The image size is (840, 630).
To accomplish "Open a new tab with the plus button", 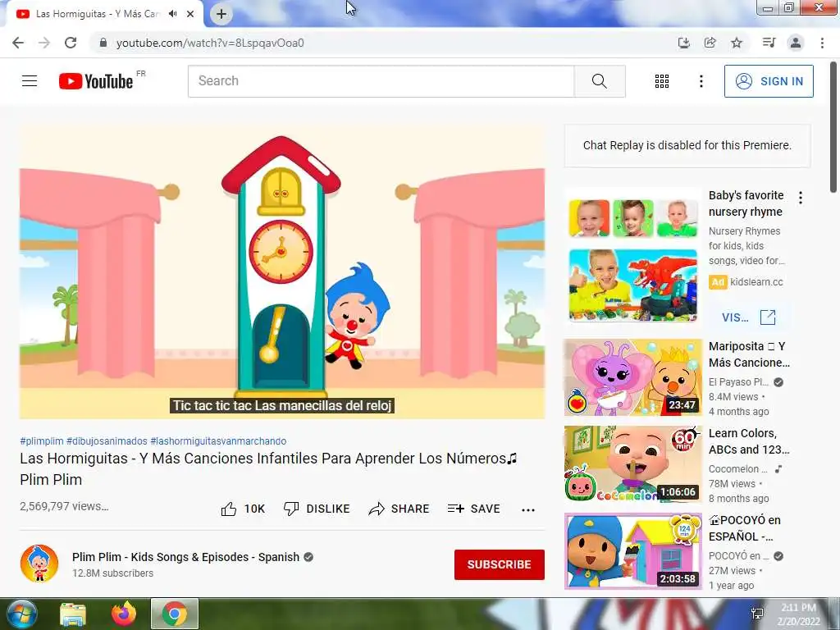I will (x=221, y=14).
